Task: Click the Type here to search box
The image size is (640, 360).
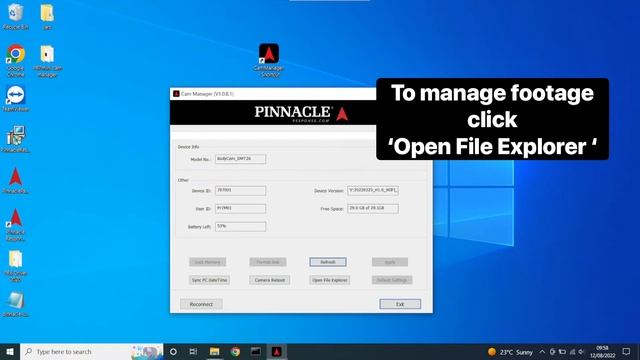Action: click(x=92, y=351)
